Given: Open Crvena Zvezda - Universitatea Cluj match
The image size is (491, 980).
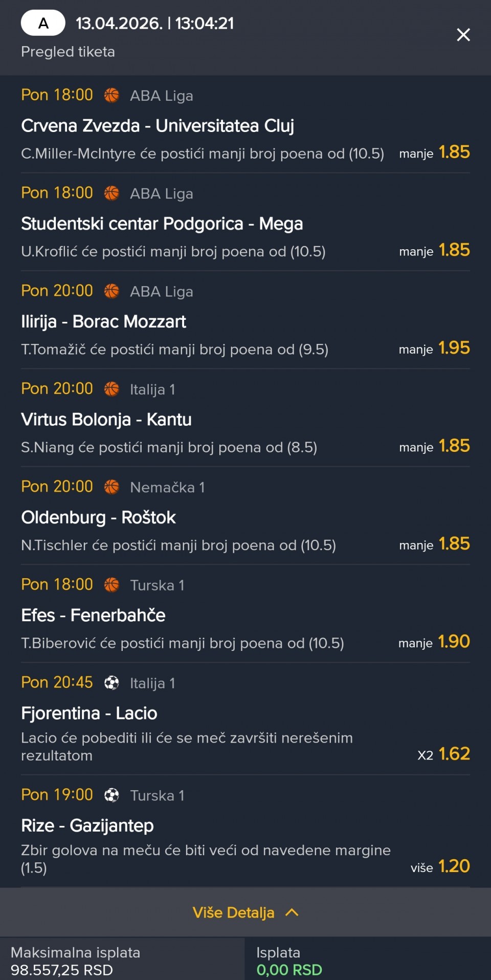Looking at the screenshot, I should (158, 126).
